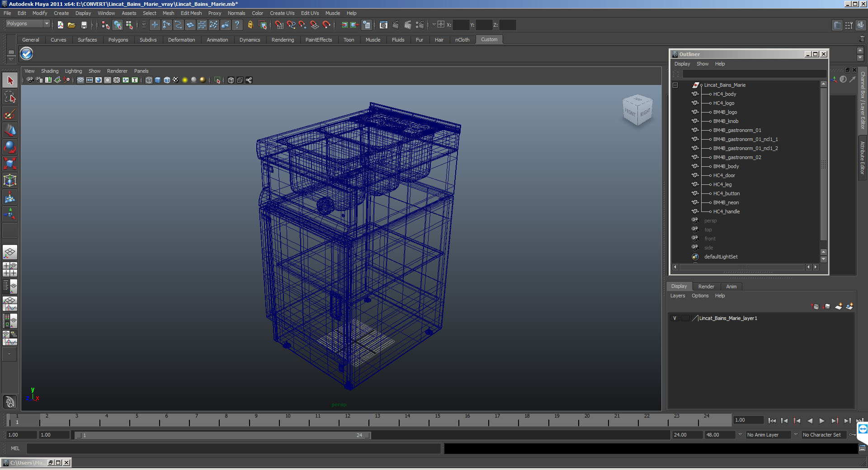This screenshot has width=868, height=470.
Task: Open the Polygons menu set dropdown
Action: click(28, 23)
